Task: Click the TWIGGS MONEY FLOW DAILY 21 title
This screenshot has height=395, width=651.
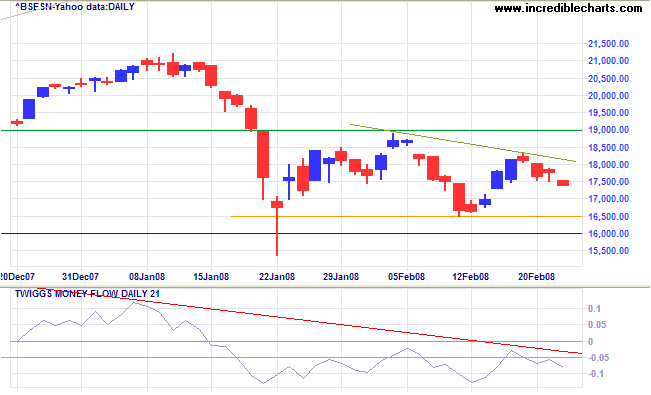Action: tap(87, 294)
